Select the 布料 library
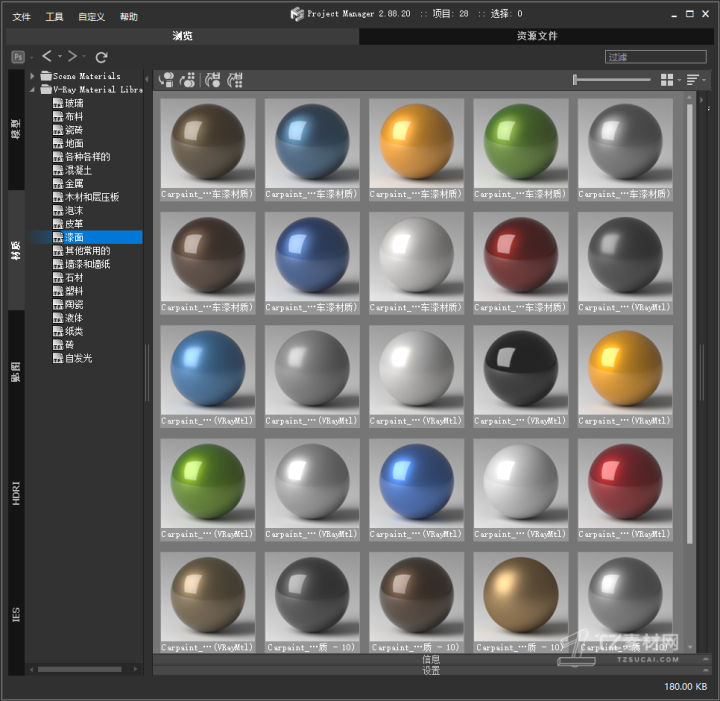The image size is (720, 701). tap(68, 116)
